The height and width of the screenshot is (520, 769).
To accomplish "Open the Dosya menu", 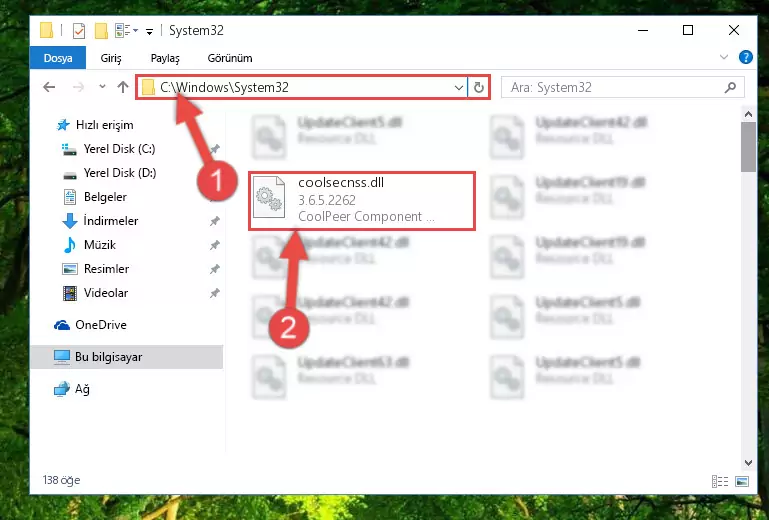I will (58, 58).
